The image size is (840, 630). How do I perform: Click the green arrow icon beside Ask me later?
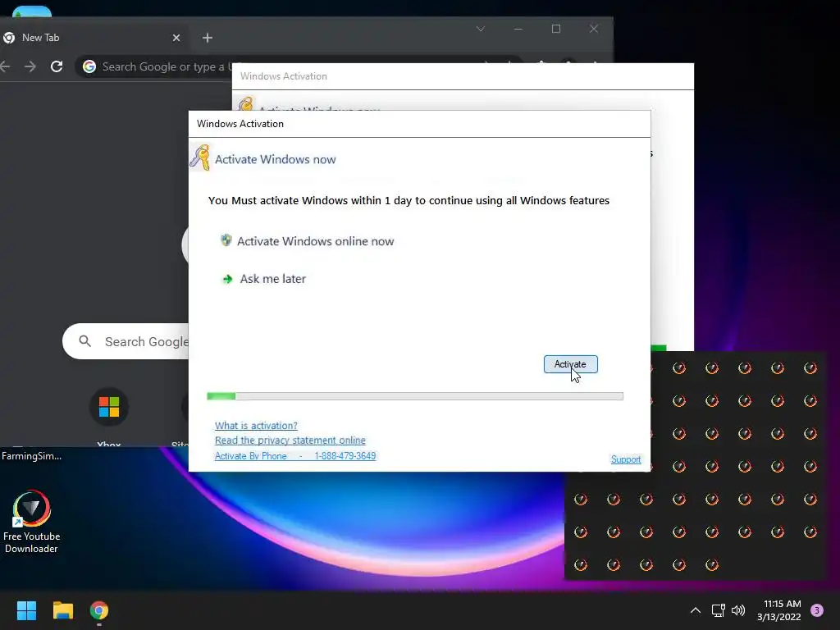click(x=228, y=279)
